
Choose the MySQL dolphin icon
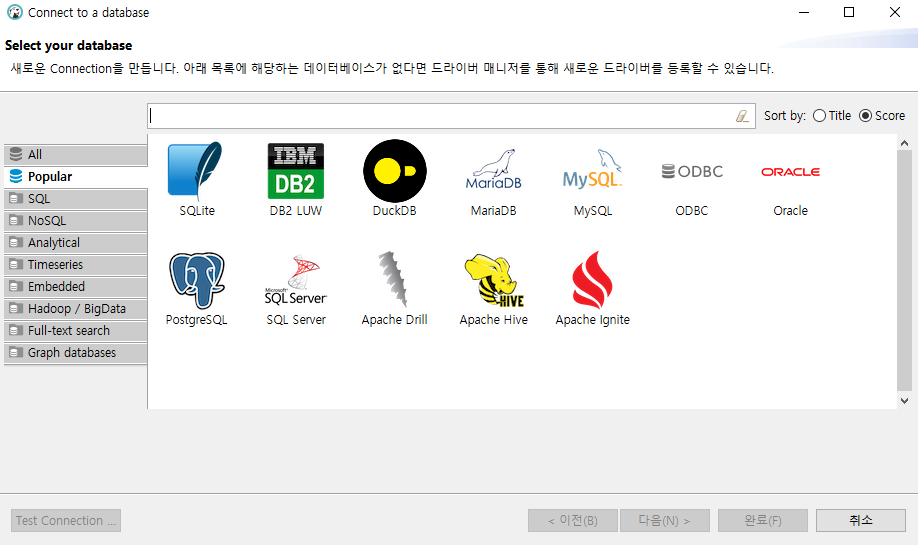[592, 170]
